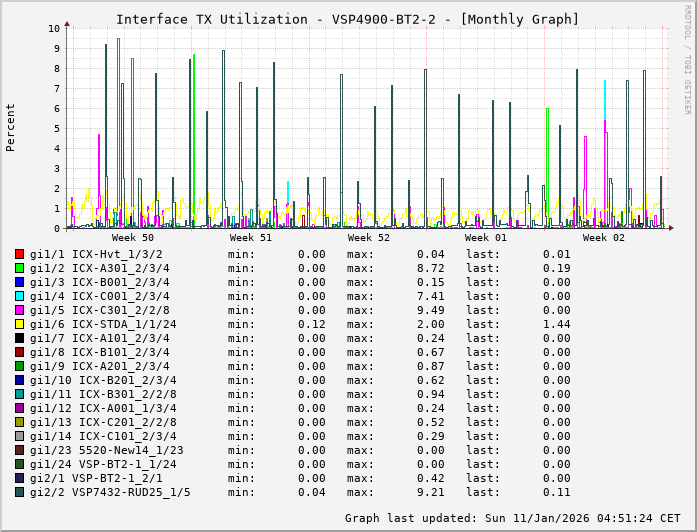Image resolution: width=697 pixels, height=532 pixels.
Task: Click the green gi1/2 ICX-A301 legend swatch
Action: point(20,268)
